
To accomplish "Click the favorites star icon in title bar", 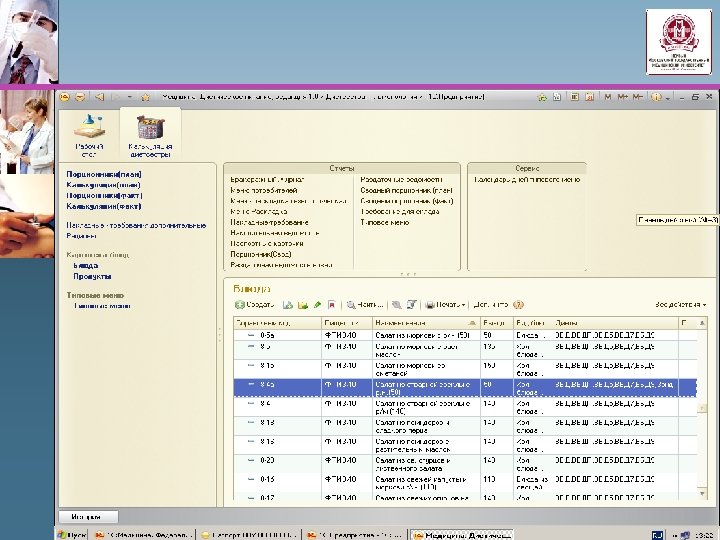I will 146,97.
